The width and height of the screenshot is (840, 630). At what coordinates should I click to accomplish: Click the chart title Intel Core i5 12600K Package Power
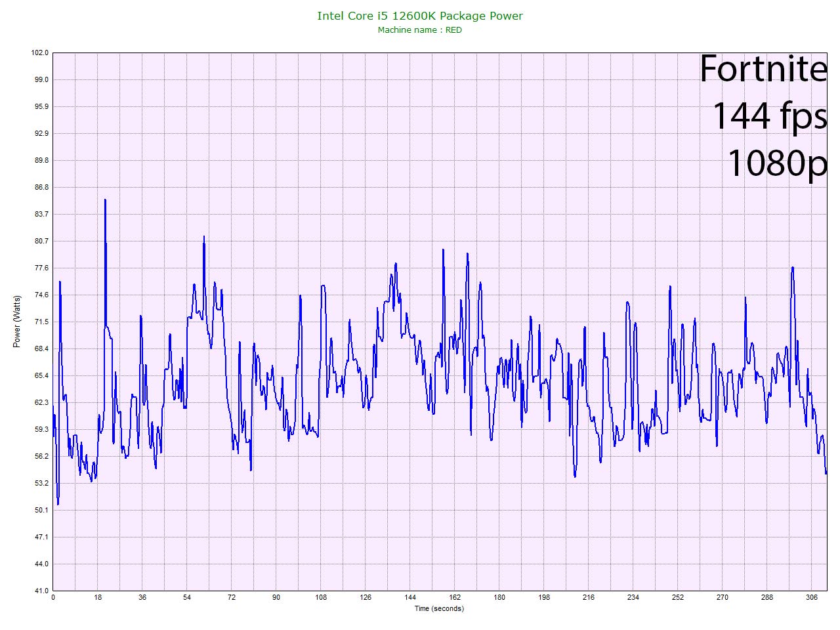tap(420, 16)
